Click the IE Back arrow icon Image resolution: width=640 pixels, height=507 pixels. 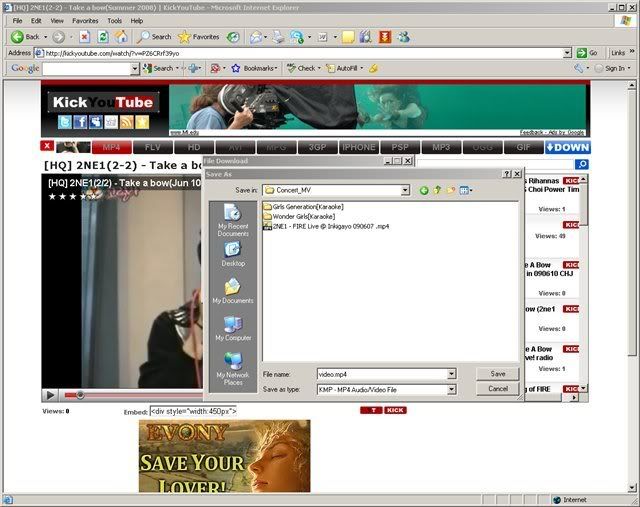click(17, 37)
